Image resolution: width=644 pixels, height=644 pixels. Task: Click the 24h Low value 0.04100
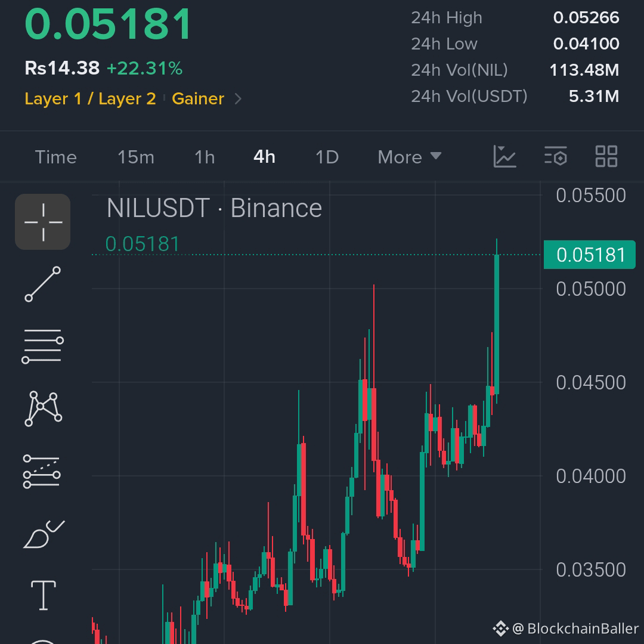click(x=586, y=44)
